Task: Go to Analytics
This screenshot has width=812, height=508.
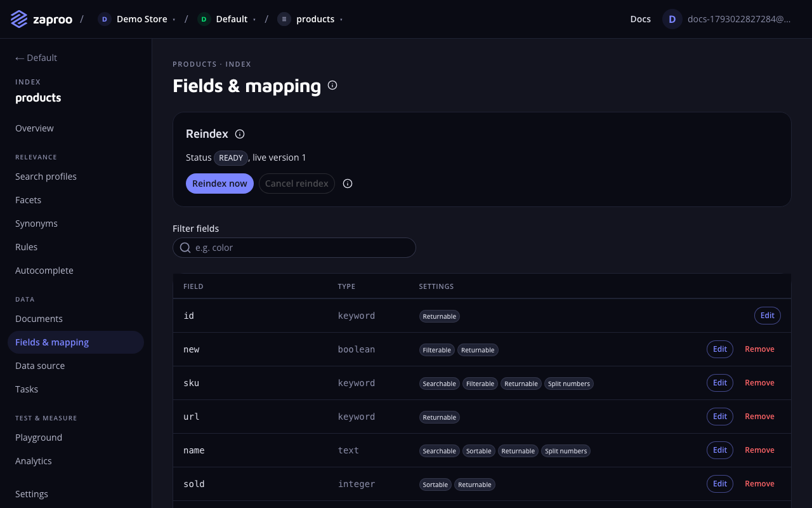Action: coord(75,461)
